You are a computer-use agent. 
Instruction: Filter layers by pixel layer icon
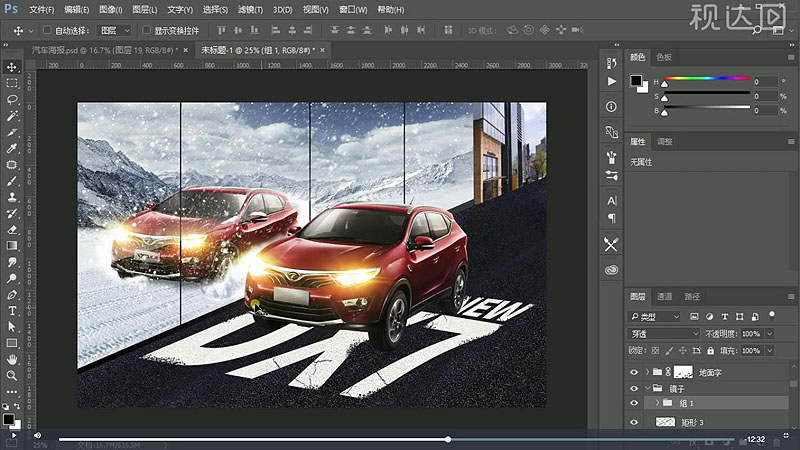694,317
